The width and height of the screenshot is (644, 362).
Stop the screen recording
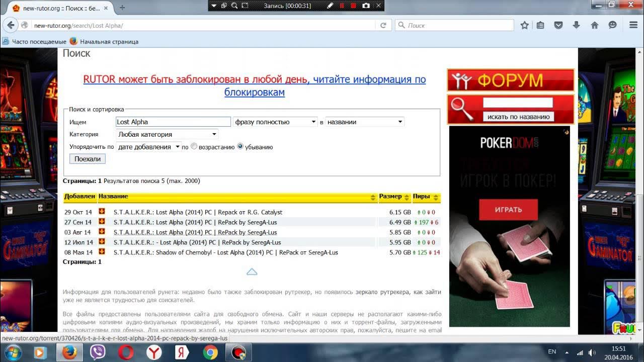pos(353,6)
